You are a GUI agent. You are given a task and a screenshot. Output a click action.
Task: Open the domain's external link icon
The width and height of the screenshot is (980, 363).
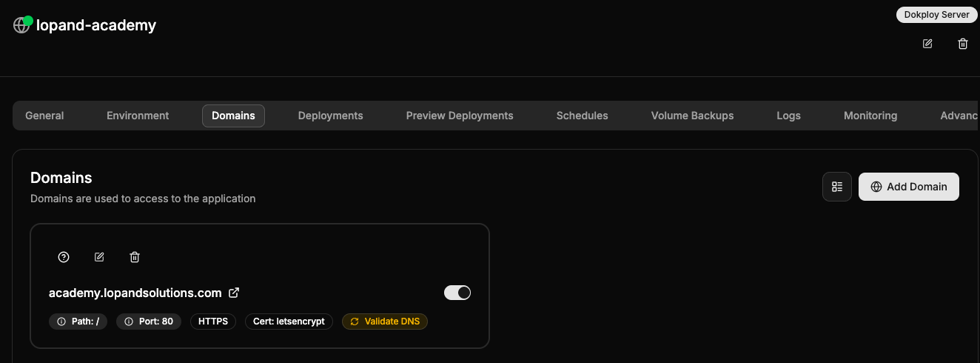click(234, 293)
